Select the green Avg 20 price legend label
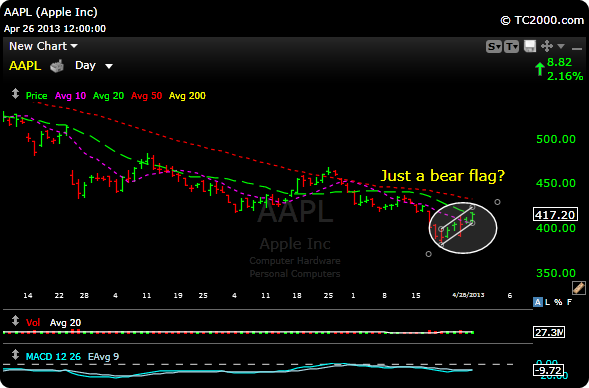The width and height of the screenshot is (589, 388). (108, 96)
